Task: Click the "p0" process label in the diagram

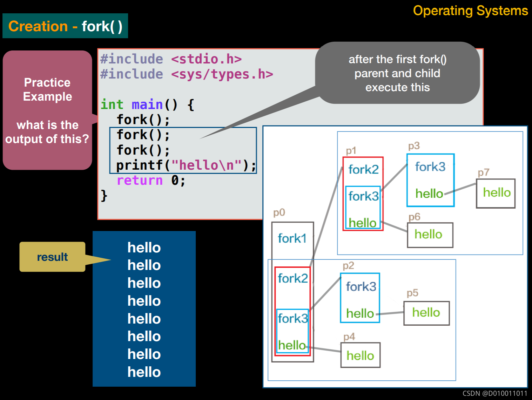Action: tap(279, 212)
